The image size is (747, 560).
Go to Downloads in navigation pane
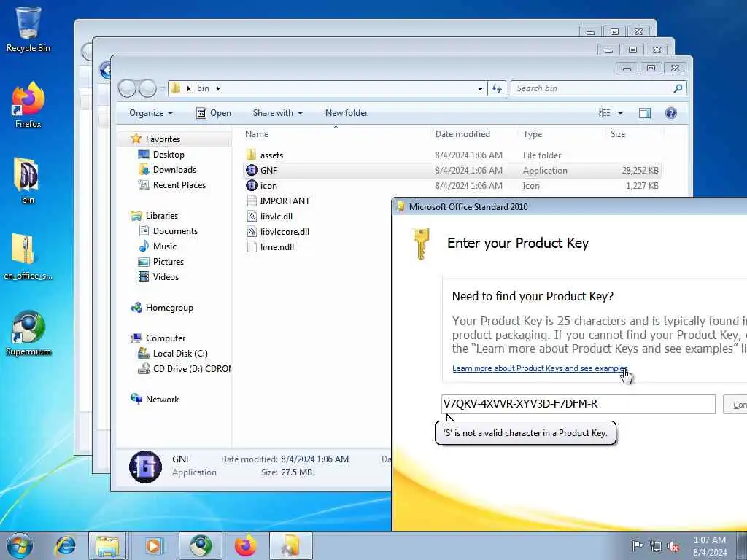[x=174, y=169]
